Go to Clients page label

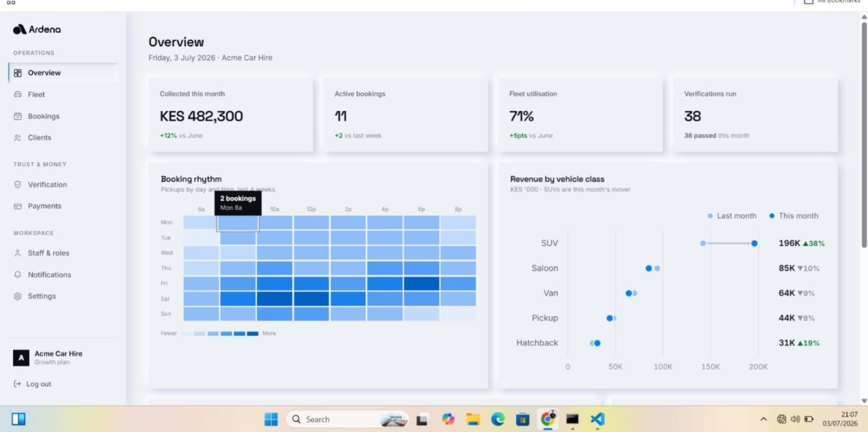(x=40, y=138)
